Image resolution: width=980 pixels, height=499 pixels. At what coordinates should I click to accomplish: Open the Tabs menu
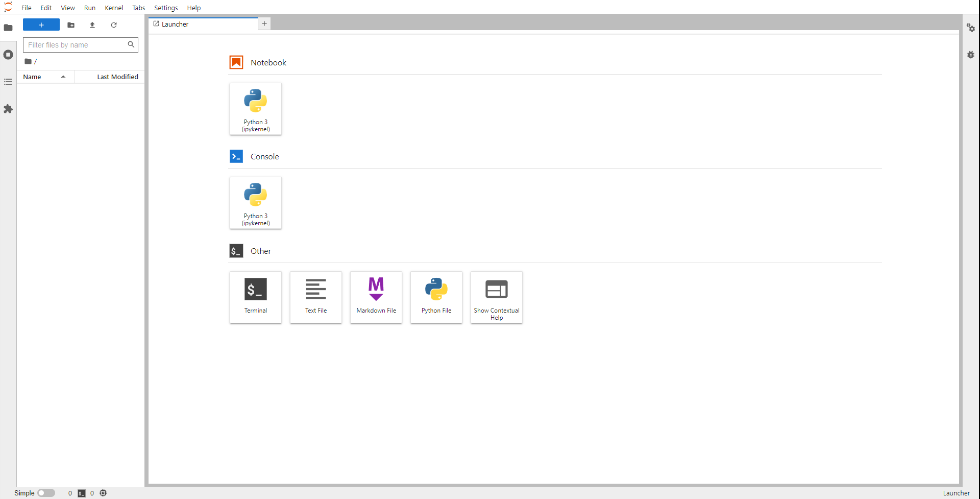pos(139,8)
